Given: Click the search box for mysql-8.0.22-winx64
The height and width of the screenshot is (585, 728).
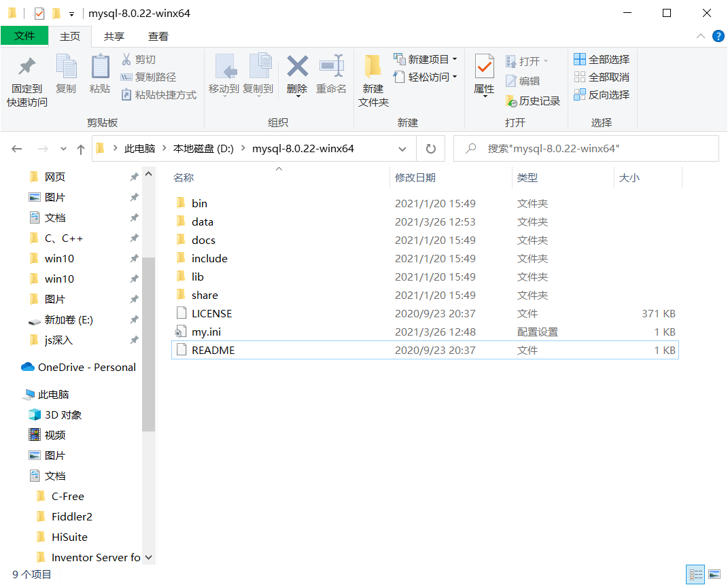Looking at the screenshot, I should [586, 149].
